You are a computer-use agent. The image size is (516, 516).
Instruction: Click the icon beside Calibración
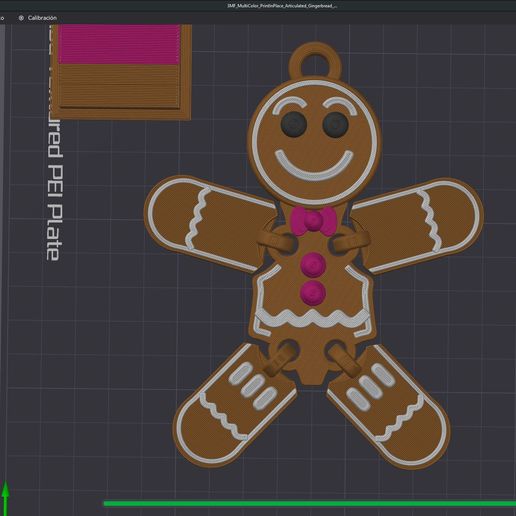(x=21, y=18)
